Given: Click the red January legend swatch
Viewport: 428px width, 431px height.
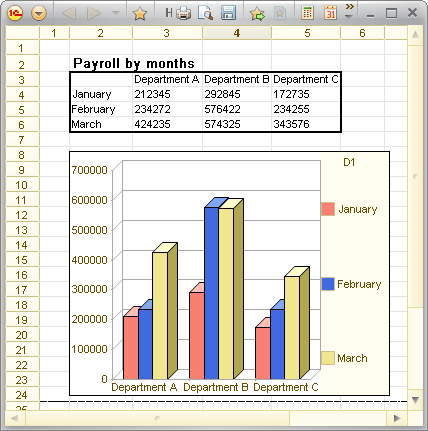Looking at the screenshot, I should click(x=328, y=209).
